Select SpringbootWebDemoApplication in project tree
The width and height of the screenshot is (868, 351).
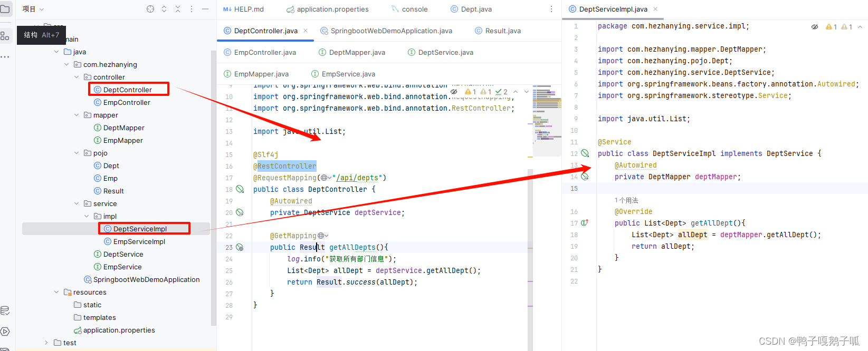[146, 279]
